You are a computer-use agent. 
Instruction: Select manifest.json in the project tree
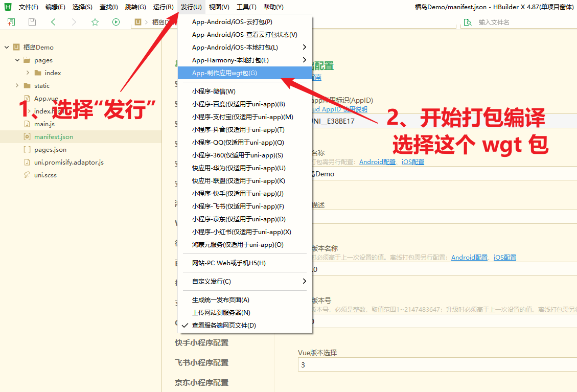click(81, 136)
